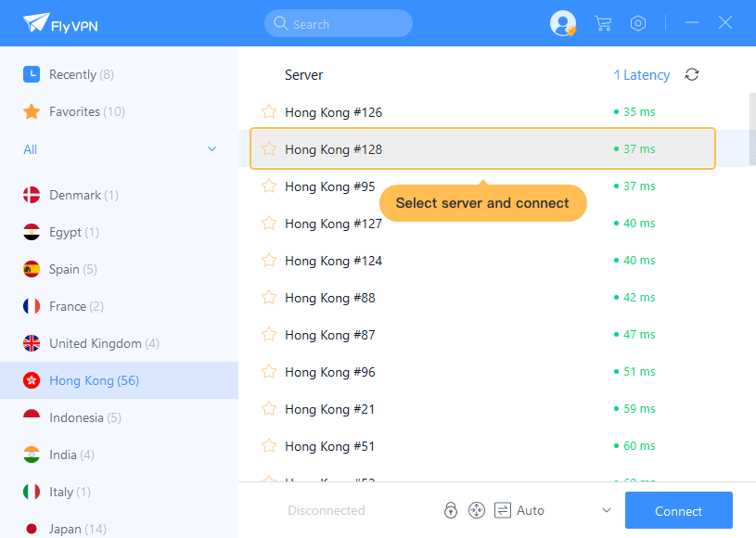Click the Italy flag icon
This screenshot has height=538, width=756.
(32, 493)
